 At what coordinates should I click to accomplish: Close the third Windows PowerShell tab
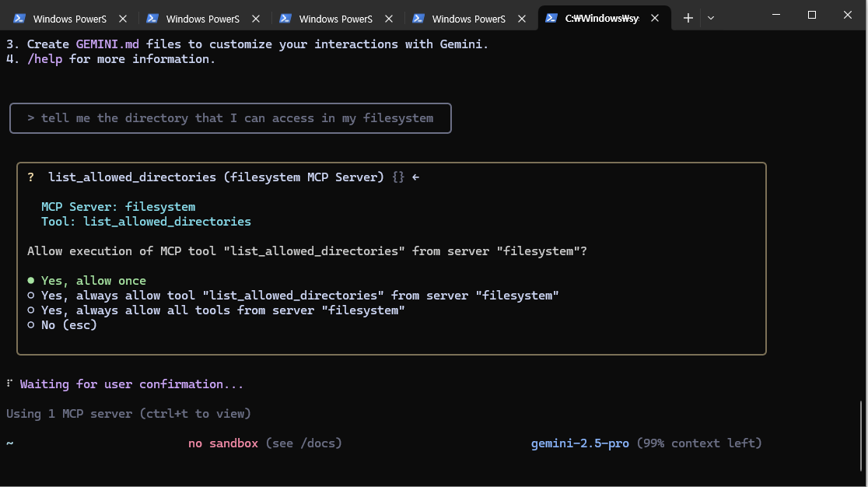coord(389,19)
